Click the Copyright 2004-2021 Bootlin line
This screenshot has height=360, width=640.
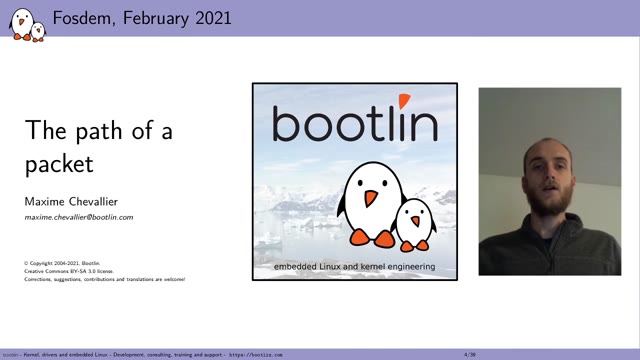(x=62, y=263)
